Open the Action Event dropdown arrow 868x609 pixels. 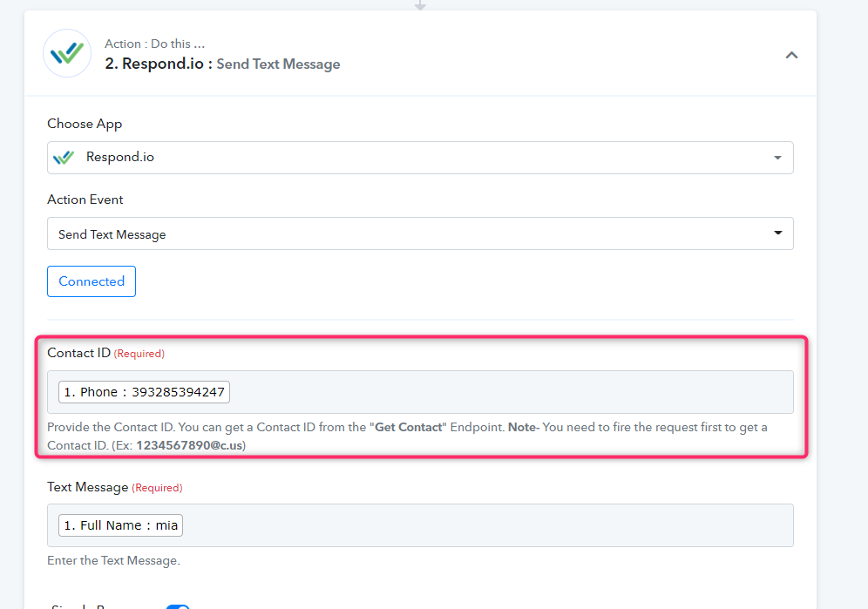776,233
